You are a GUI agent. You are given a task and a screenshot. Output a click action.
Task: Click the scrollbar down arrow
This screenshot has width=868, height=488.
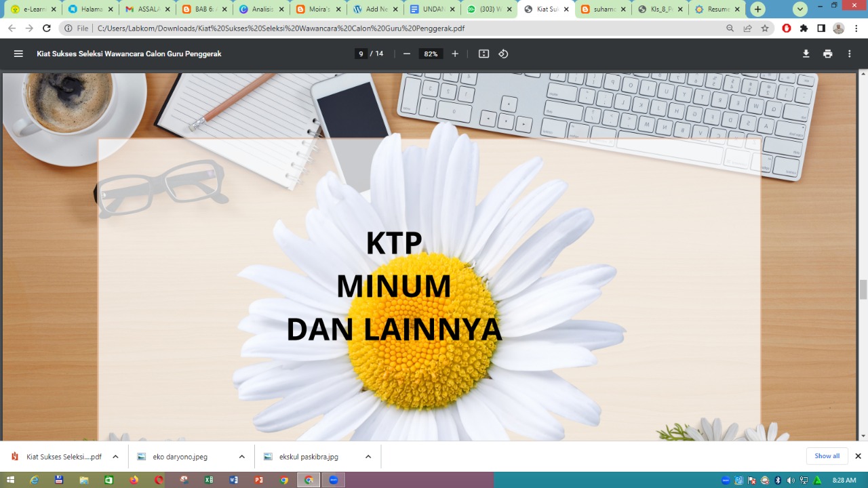863,436
